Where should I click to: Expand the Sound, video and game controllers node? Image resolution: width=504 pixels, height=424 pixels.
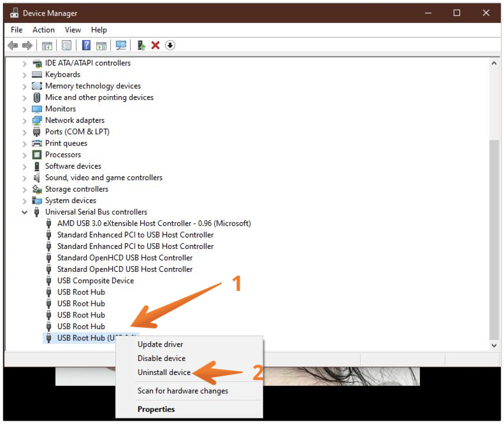pos(25,178)
